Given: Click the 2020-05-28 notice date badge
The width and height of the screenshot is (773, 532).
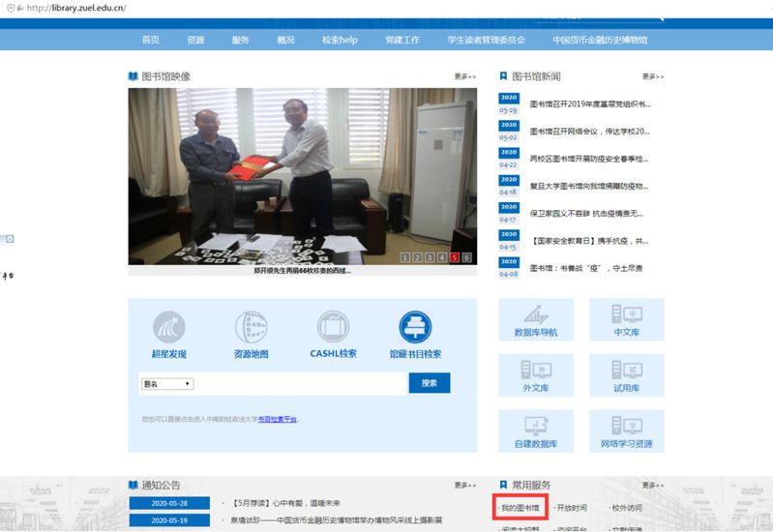Looking at the screenshot, I should tap(169, 503).
